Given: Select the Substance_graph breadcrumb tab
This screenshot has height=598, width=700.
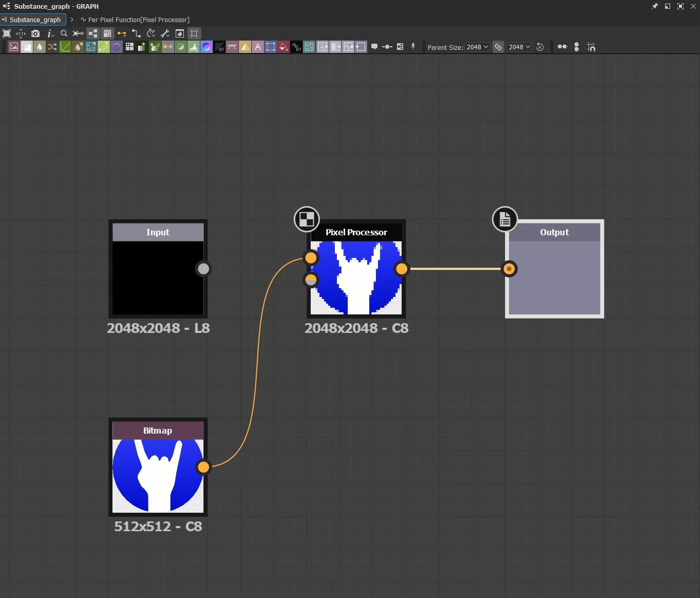Looking at the screenshot, I should (x=33, y=20).
